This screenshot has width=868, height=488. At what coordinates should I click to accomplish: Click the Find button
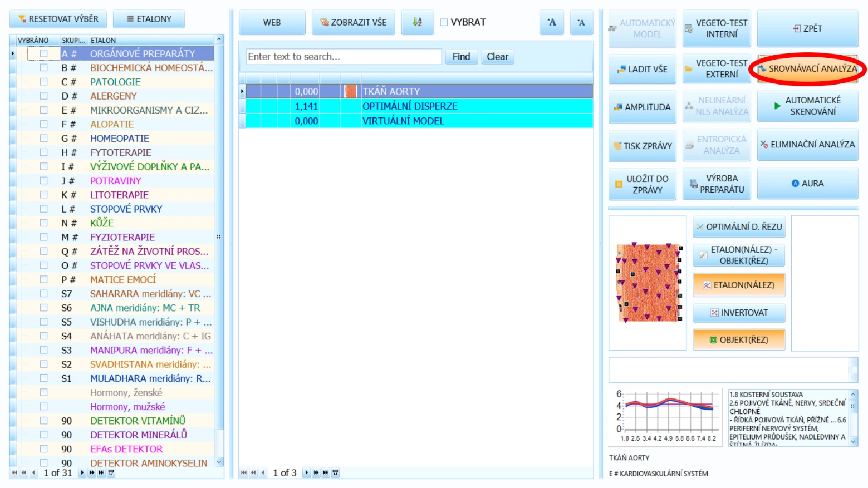(x=461, y=57)
